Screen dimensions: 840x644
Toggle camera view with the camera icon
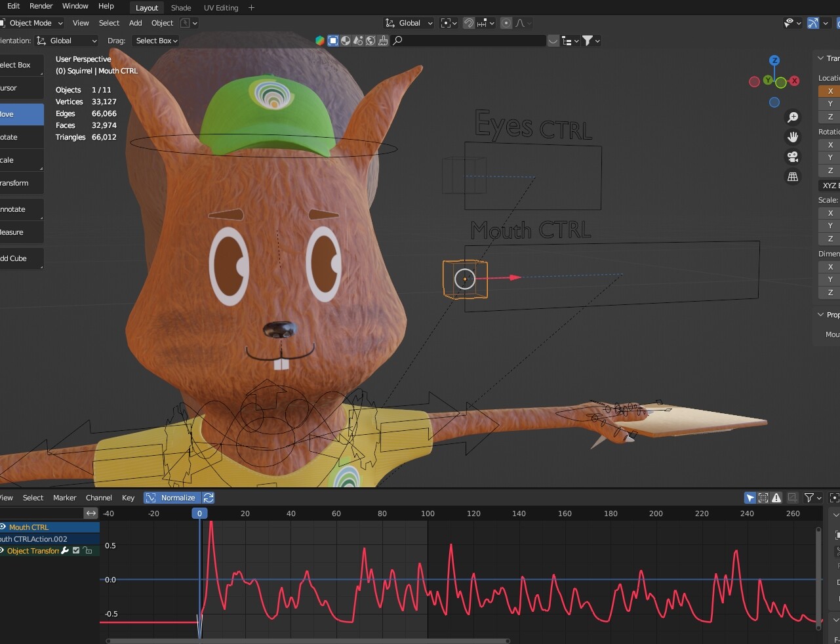793,157
